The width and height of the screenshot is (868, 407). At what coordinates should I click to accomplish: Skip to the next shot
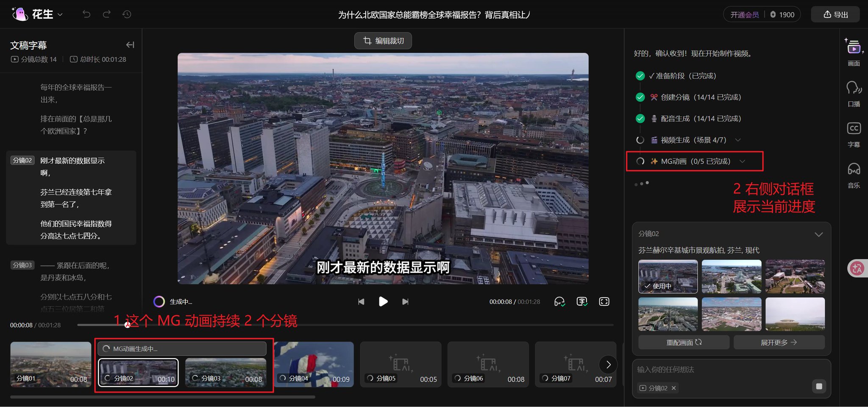[x=405, y=301]
